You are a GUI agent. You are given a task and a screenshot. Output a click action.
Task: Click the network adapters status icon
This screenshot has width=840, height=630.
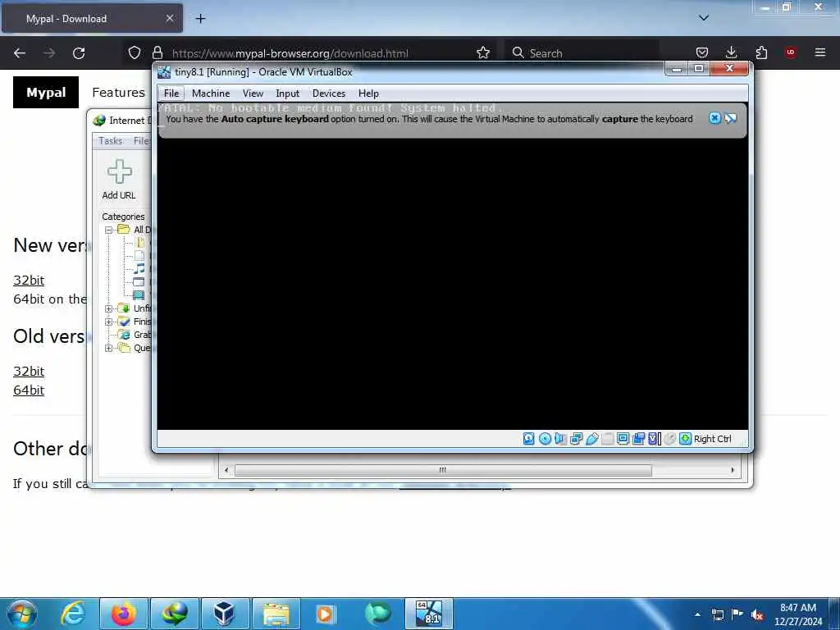[576, 439]
